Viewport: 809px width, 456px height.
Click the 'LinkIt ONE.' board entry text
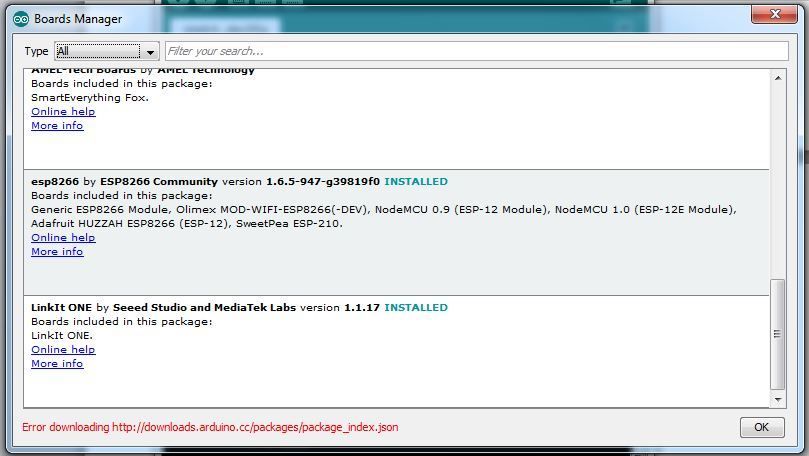62,335
